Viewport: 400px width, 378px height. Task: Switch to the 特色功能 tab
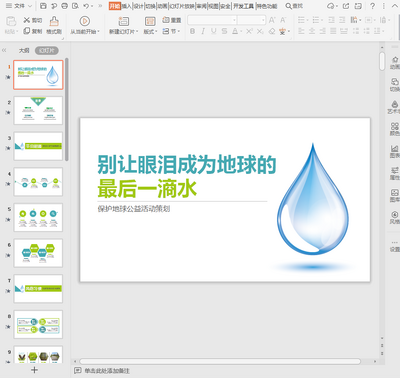266,6
